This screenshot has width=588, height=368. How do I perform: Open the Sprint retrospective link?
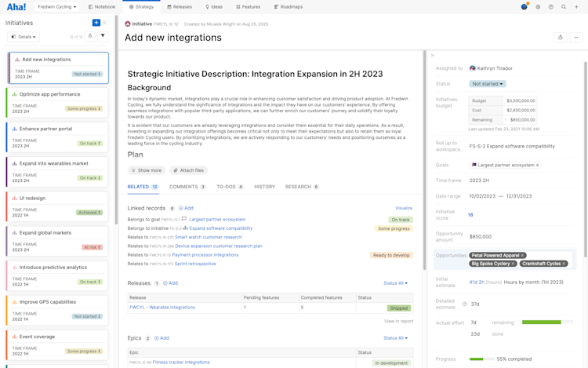195,264
